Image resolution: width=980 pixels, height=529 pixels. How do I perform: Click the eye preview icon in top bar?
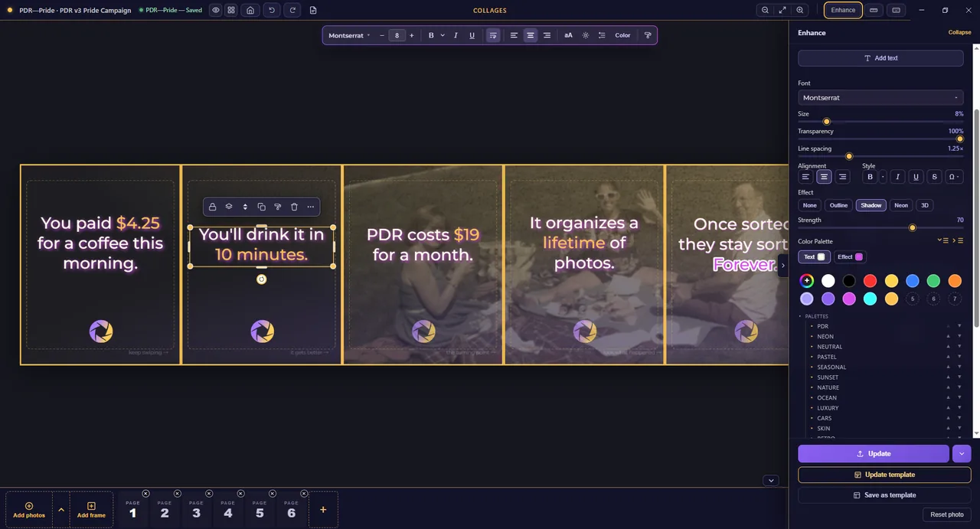point(216,10)
